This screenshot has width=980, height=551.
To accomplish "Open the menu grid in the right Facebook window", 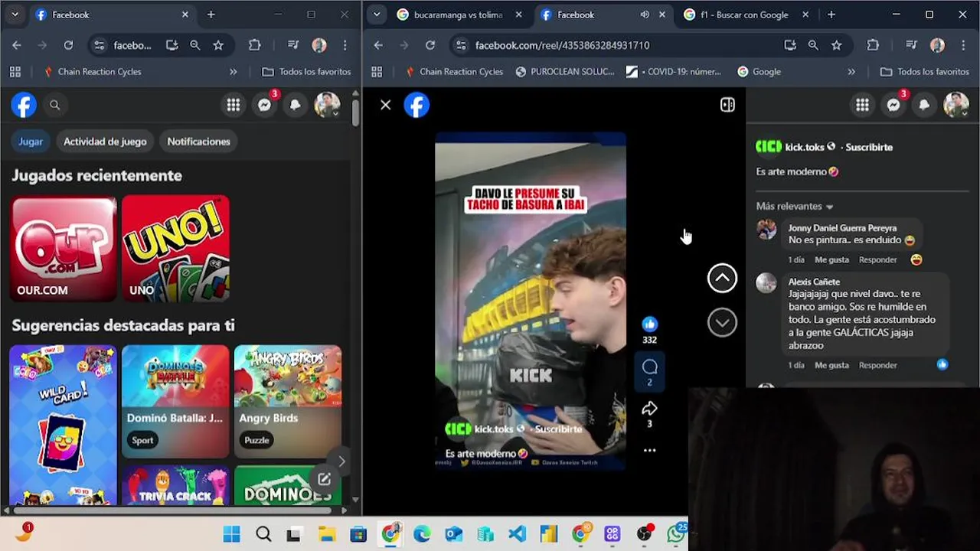I will tap(862, 105).
